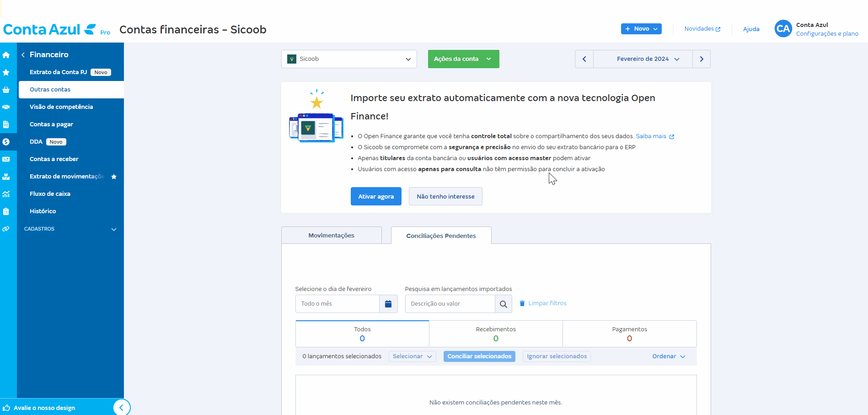This screenshot has height=415, width=868.
Task: Go back with Financeiro chevron
Action: [23, 55]
